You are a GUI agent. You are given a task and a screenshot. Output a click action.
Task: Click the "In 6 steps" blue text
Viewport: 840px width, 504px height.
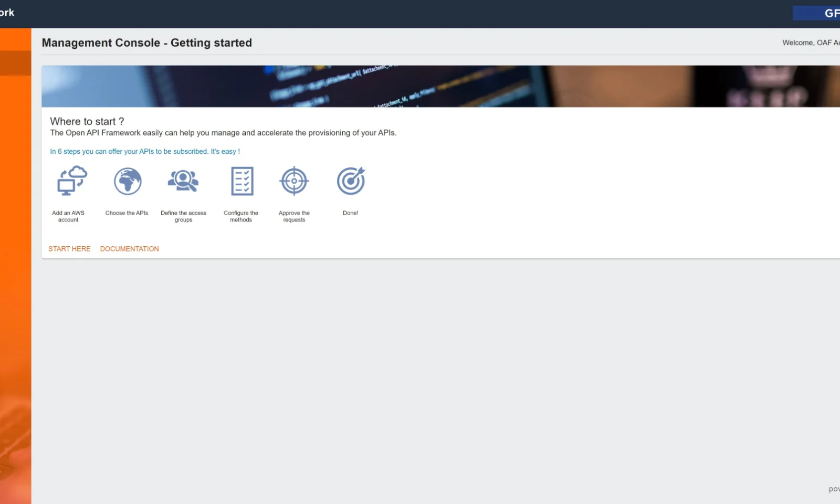point(144,151)
